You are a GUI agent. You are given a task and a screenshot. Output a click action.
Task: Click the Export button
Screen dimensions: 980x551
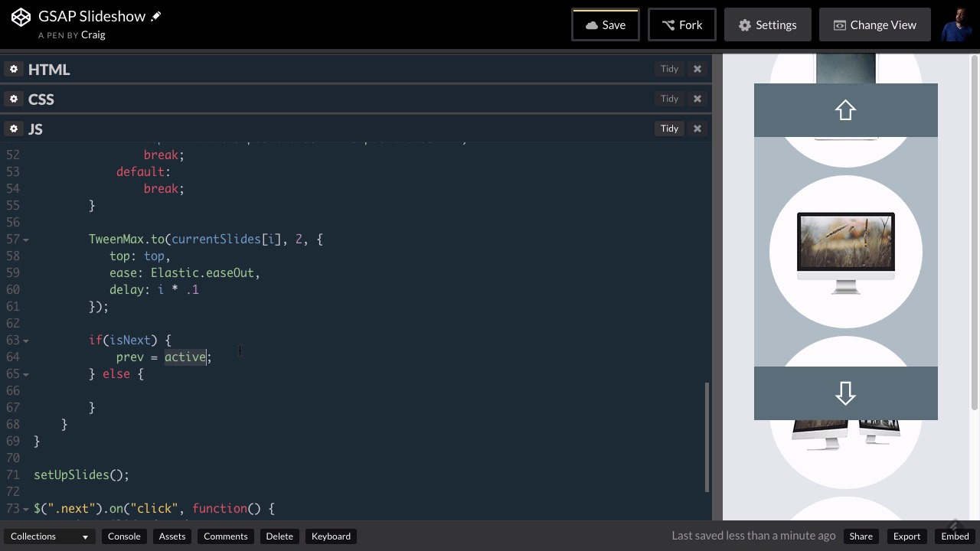pos(906,536)
